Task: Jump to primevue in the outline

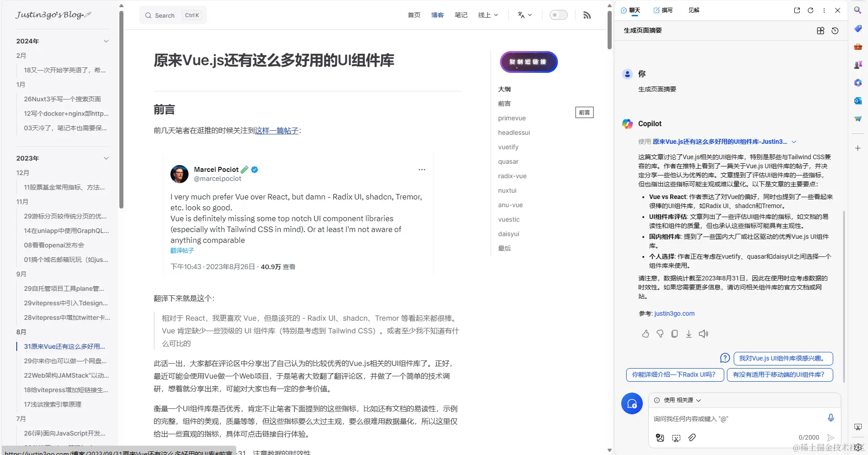Action: [512, 118]
